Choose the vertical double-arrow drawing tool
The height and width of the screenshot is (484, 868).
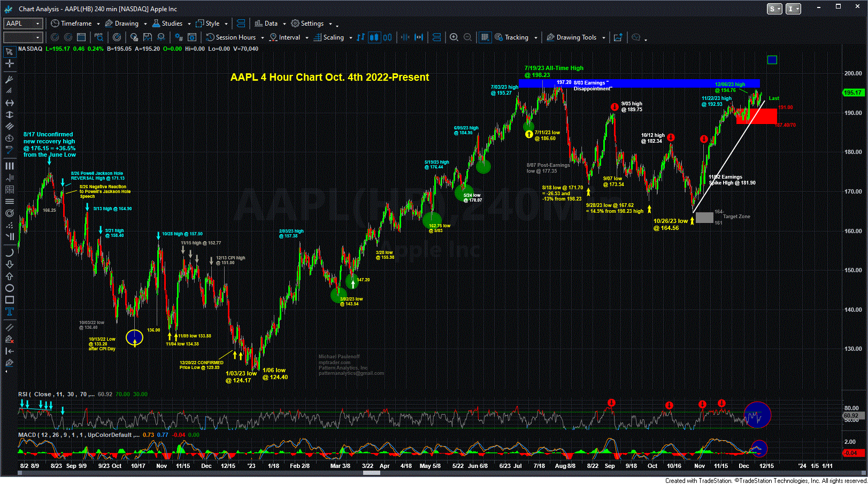click(x=9, y=114)
